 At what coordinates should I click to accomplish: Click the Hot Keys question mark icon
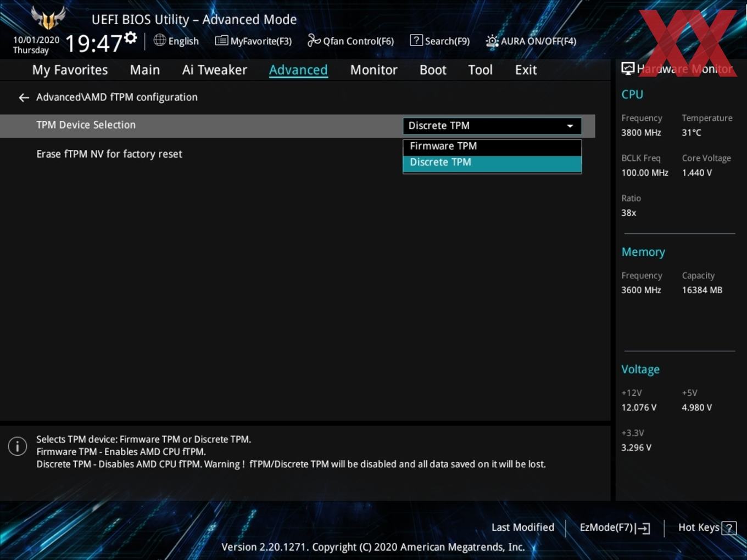coord(729,528)
